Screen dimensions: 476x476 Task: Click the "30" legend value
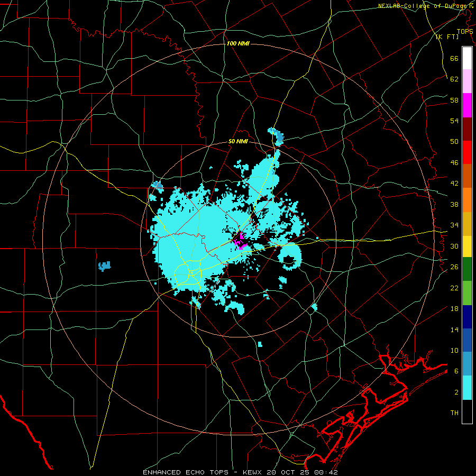point(454,246)
